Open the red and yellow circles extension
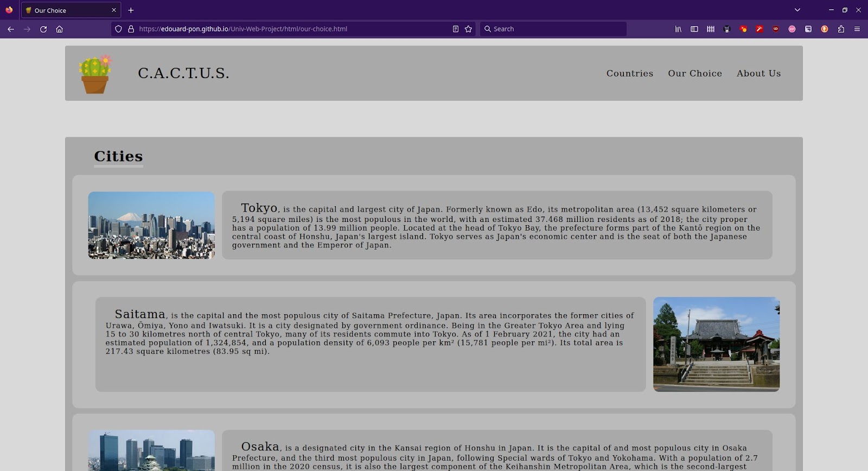This screenshot has width=868, height=471. click(x=743, y=29)
